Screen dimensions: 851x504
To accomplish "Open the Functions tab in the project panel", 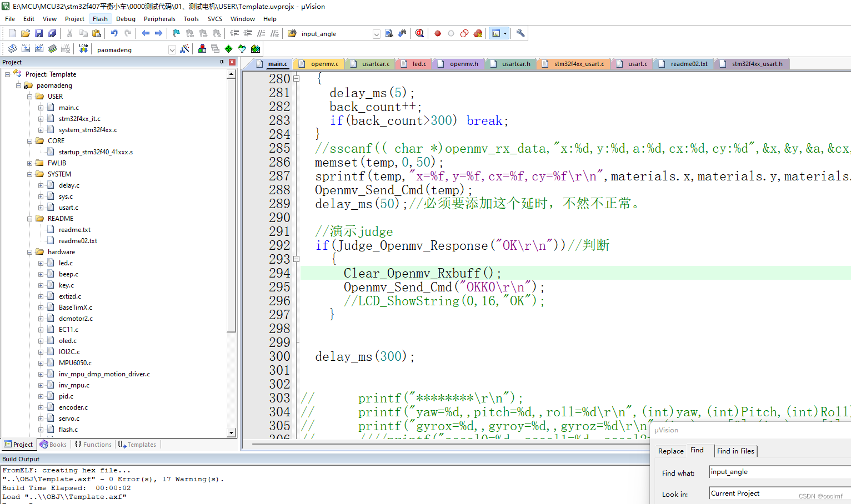I will coord(93,445).
